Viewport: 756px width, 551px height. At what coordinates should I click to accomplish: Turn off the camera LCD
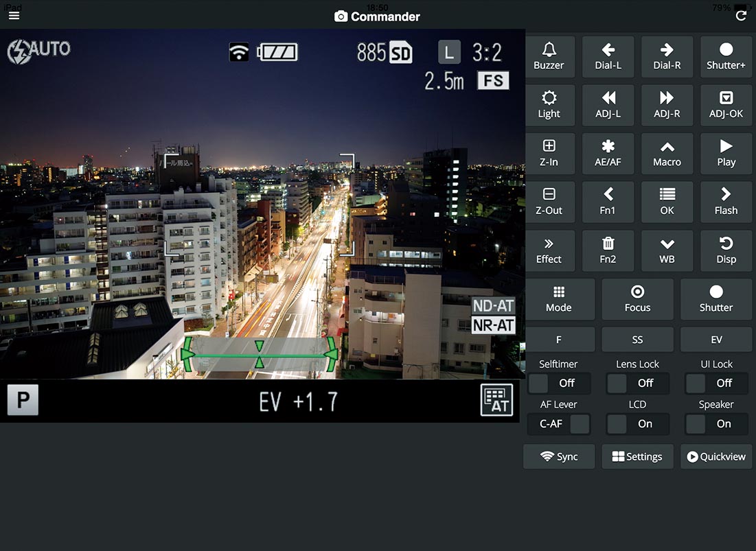[x=637, y=424]
